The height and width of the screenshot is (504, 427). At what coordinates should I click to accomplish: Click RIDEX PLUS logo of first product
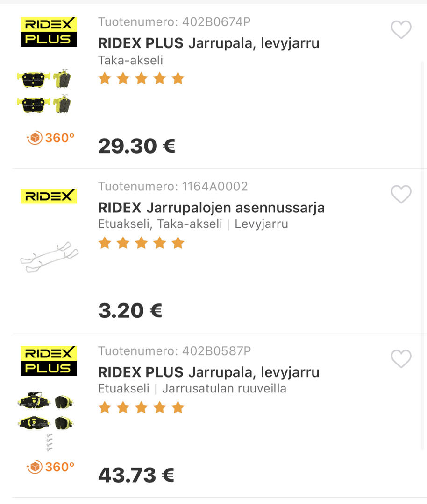(x=49, y=32)
